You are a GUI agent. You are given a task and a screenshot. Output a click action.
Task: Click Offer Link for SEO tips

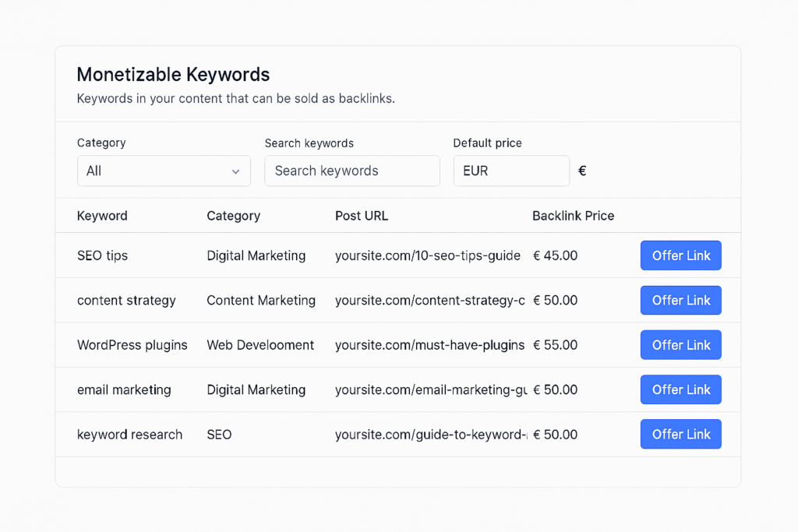click(x=680, y=255)
